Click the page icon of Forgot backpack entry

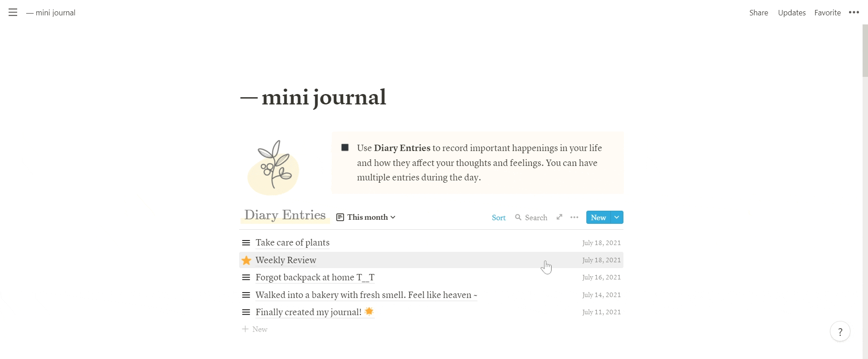(246, 278)
